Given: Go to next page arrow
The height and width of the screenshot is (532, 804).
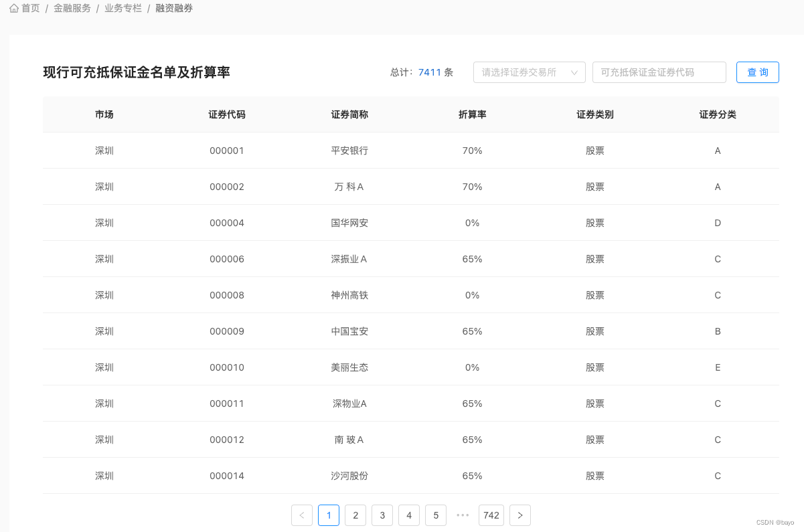Looking at the screenshot, I should [520, 515].
